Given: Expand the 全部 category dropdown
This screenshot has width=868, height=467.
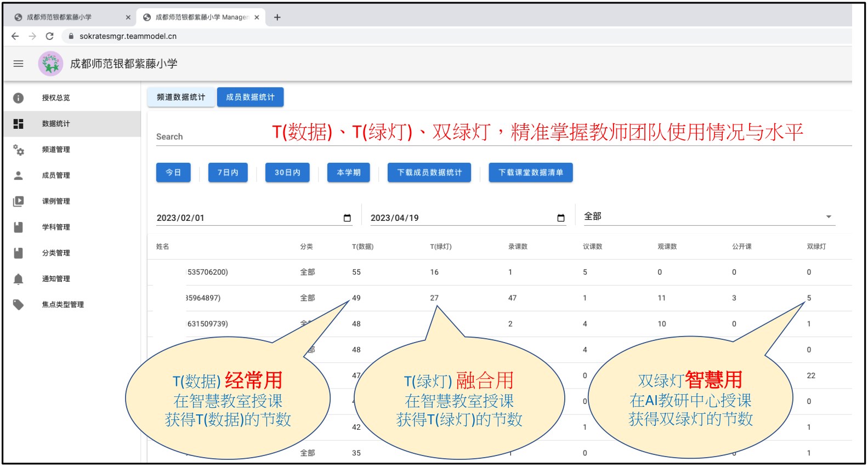Looking at the screenshot, I should click(x=829, y=217).
